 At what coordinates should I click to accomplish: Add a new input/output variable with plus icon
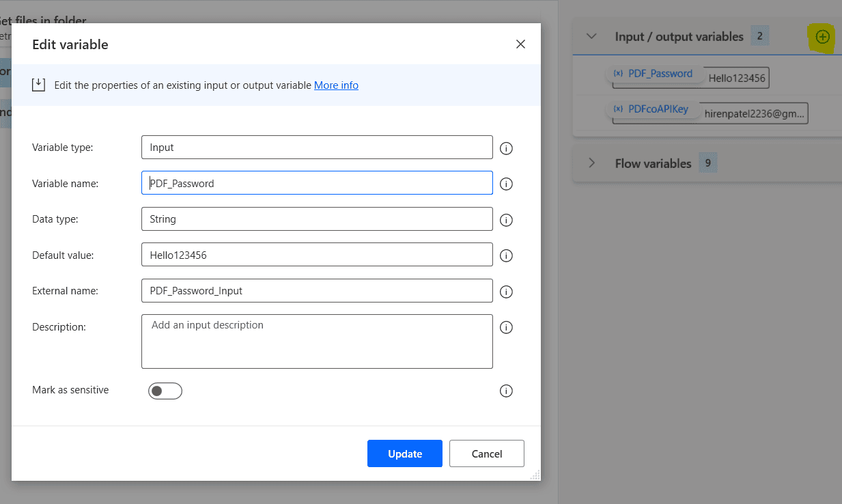point(823,37)
